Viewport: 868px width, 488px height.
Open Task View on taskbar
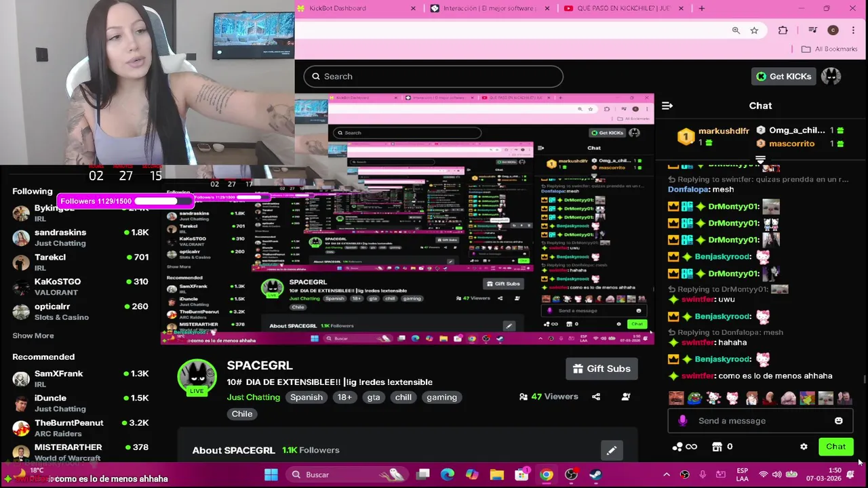(423, 474)
